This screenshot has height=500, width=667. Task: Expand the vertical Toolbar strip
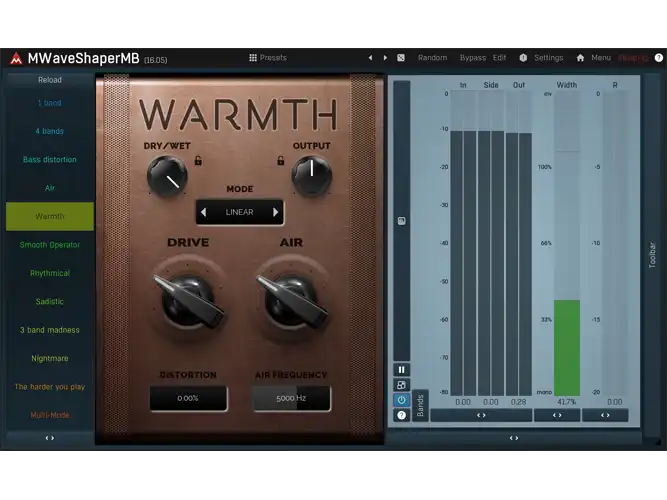click(653, 255)
